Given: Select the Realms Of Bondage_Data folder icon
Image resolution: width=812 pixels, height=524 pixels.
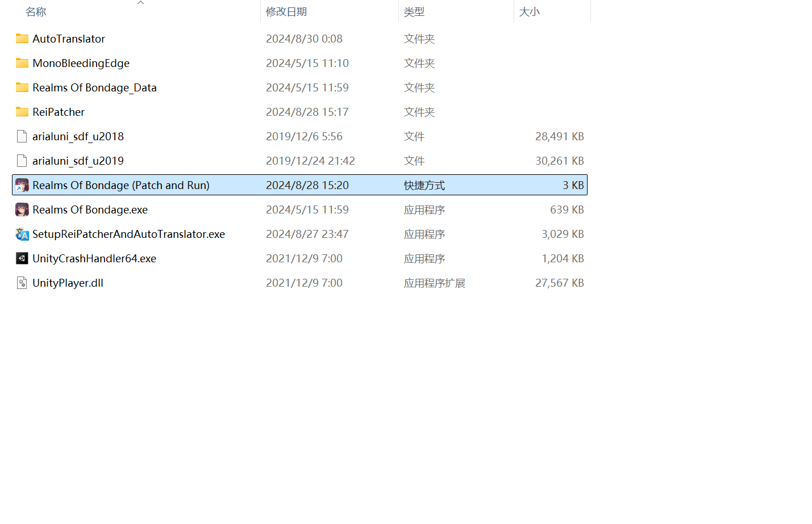Looking at the screenshot, I should tap(22, 87).
